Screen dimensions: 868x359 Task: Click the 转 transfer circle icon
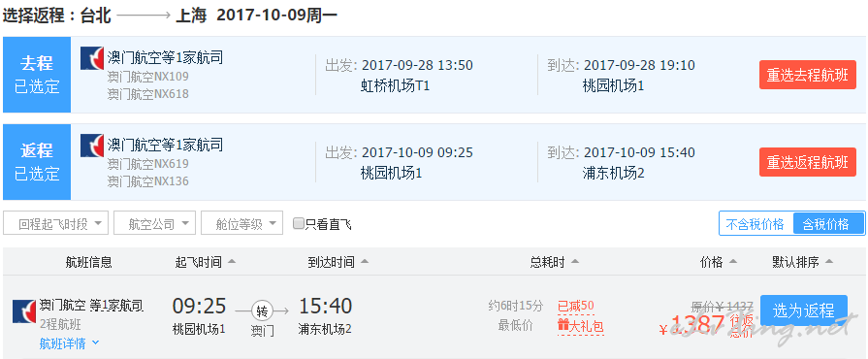coord(262,311)
